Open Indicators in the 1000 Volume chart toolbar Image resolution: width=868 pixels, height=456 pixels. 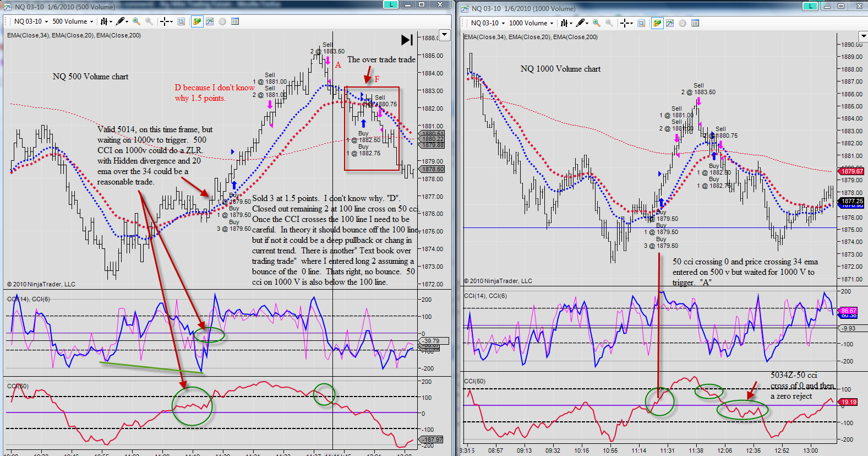[x=670, y=23]
